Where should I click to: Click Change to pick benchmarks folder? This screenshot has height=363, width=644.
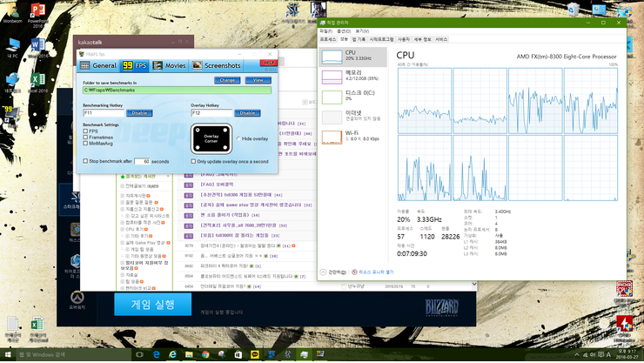(227, 80)
